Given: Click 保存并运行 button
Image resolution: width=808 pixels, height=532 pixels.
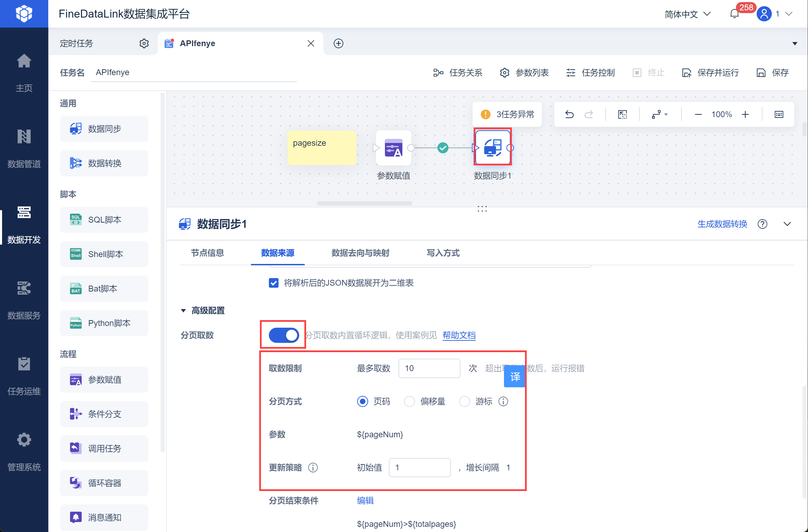Looking at the screenshot, I should (711, 73).
